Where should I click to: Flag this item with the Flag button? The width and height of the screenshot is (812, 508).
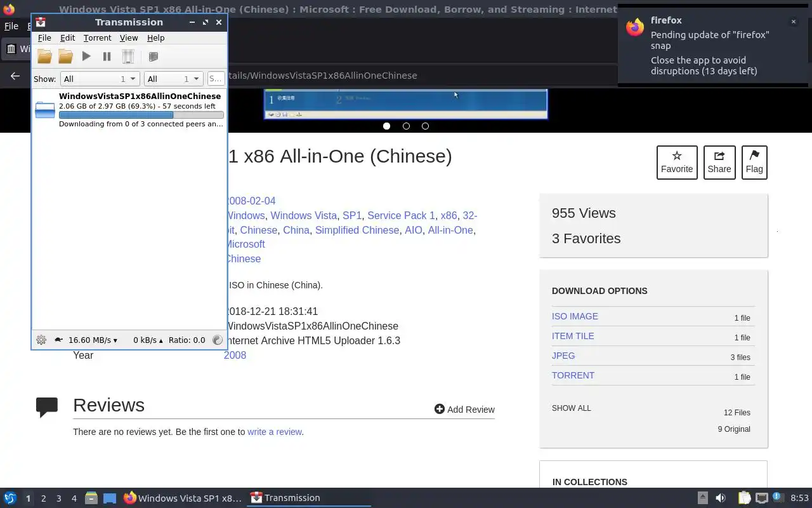click(754, 163)
